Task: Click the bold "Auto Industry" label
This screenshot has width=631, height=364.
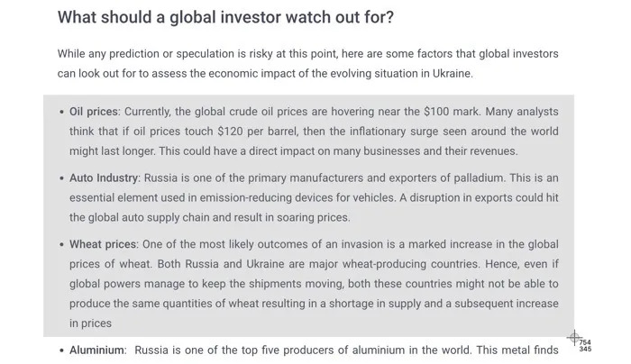Action: point(104,178)
